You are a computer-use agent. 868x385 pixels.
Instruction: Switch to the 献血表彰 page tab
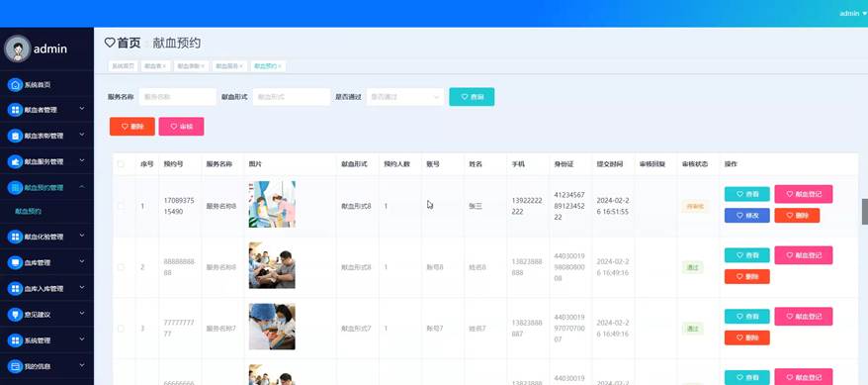coord(192,66)
